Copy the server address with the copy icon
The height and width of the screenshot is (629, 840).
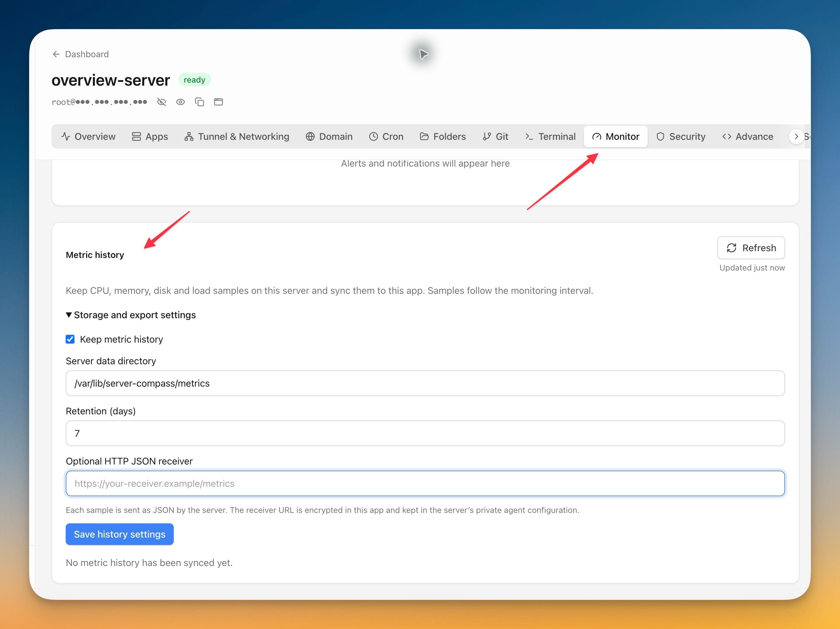(199, 102)
